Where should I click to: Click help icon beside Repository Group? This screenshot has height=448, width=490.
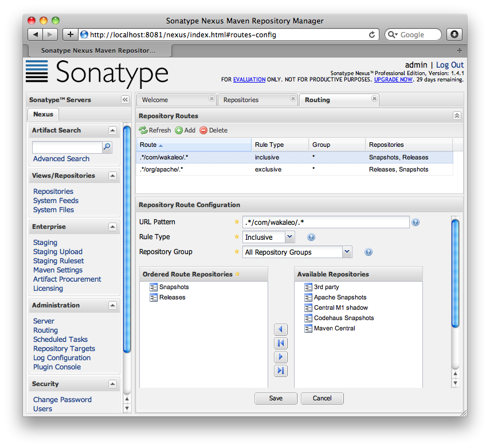click(369, 252)
